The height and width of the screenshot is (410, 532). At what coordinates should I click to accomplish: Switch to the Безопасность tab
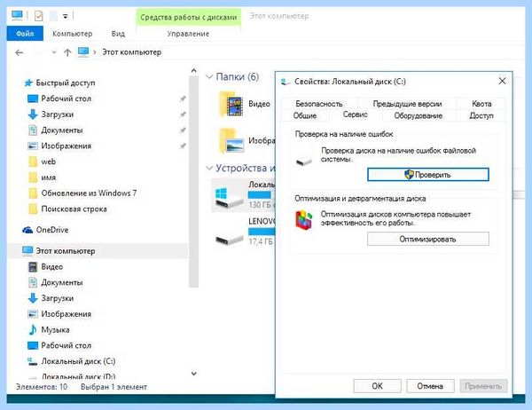point(319,104)
